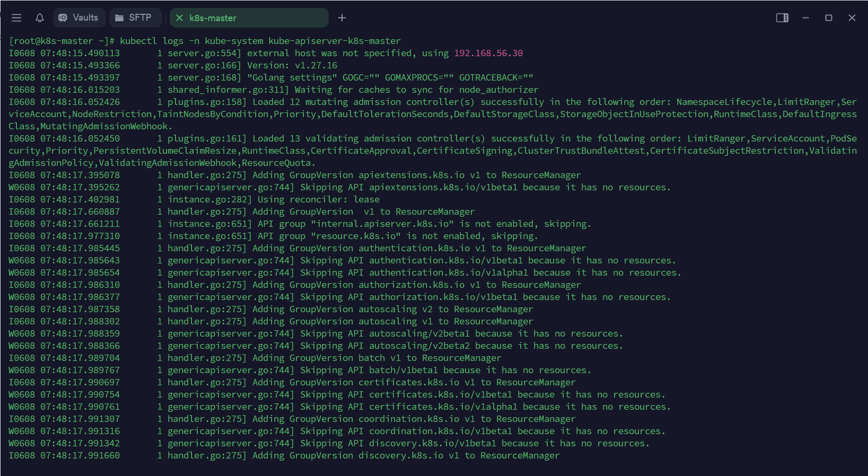Click 'Skipping API autoscaling/v2beta2' line
Image resolution: width=868 pixels, height=476 pixels.
[316, 346]
